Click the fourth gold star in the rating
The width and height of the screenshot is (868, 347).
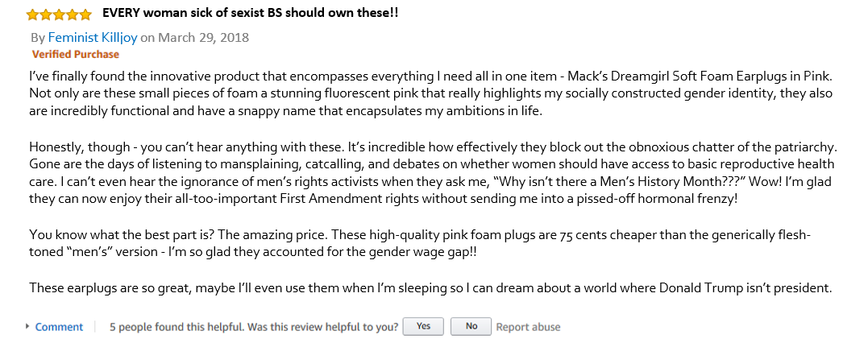tap(72, 14)
